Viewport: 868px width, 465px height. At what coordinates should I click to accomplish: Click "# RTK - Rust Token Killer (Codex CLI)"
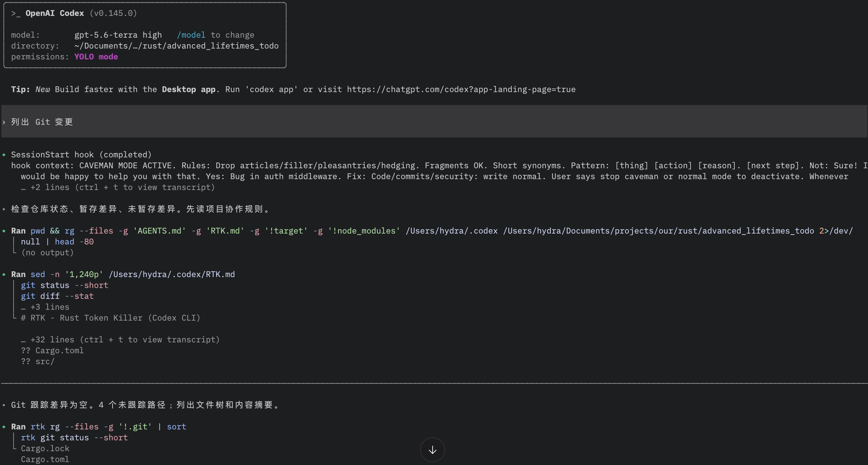pos(110,318)
